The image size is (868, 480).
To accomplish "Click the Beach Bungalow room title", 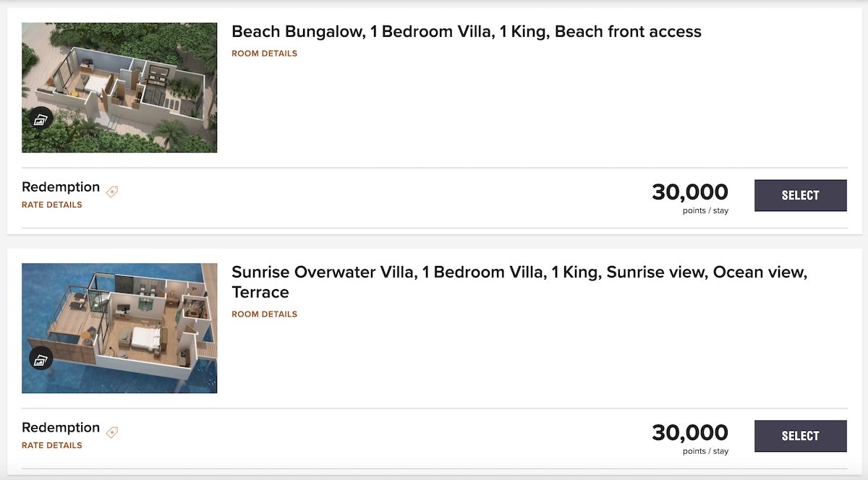I will [x=467, y=32].
